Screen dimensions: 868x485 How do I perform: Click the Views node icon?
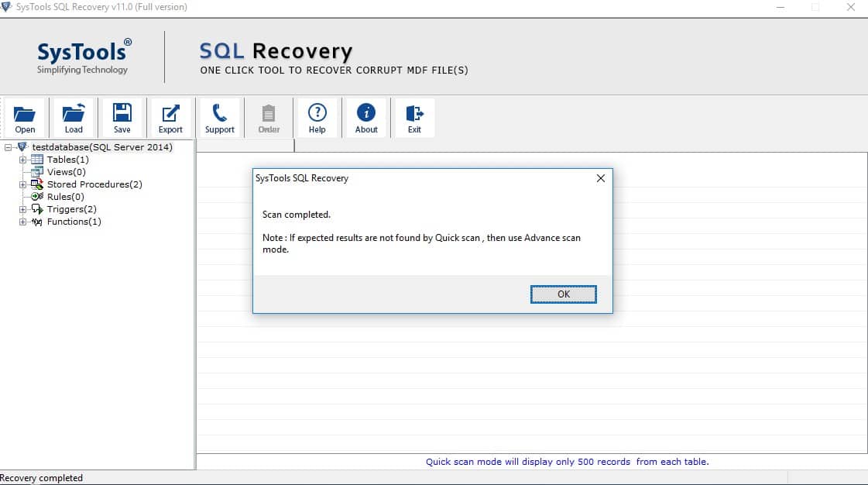click(x=37, y=172)
